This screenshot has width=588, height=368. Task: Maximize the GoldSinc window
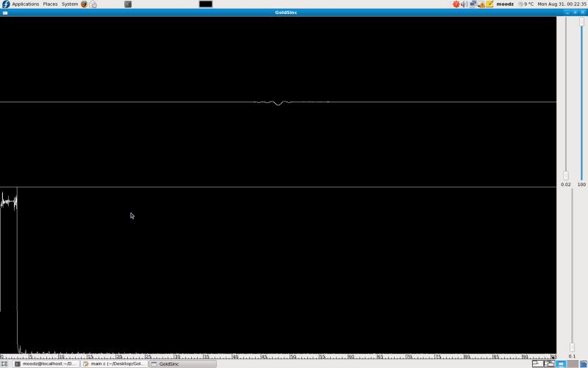575,13
